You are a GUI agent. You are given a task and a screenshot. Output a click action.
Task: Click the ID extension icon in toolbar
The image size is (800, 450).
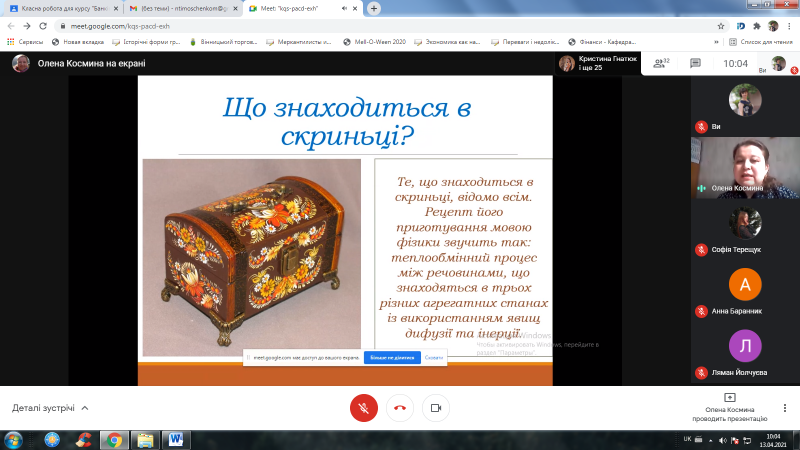pyautogui.click(x=741, y=26)
